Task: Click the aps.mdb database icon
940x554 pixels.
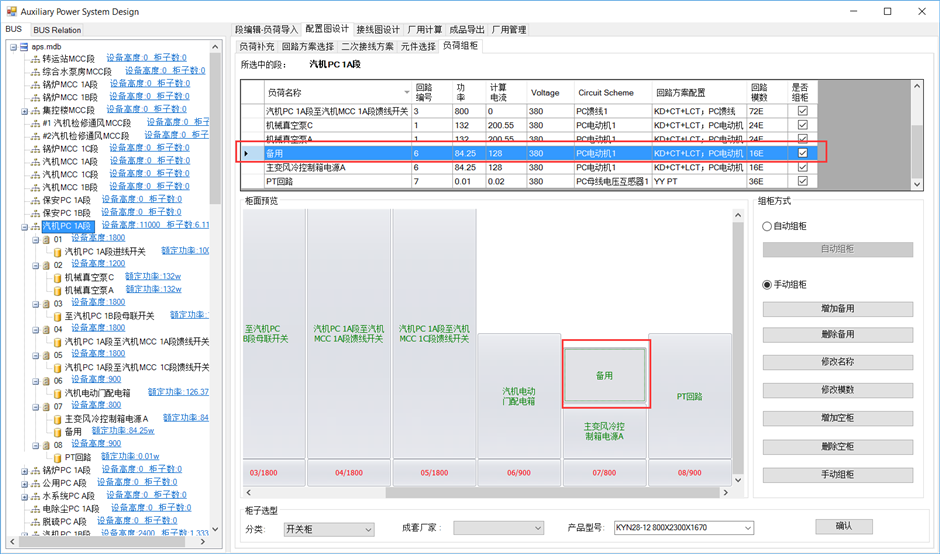Action: coord(24,47)
